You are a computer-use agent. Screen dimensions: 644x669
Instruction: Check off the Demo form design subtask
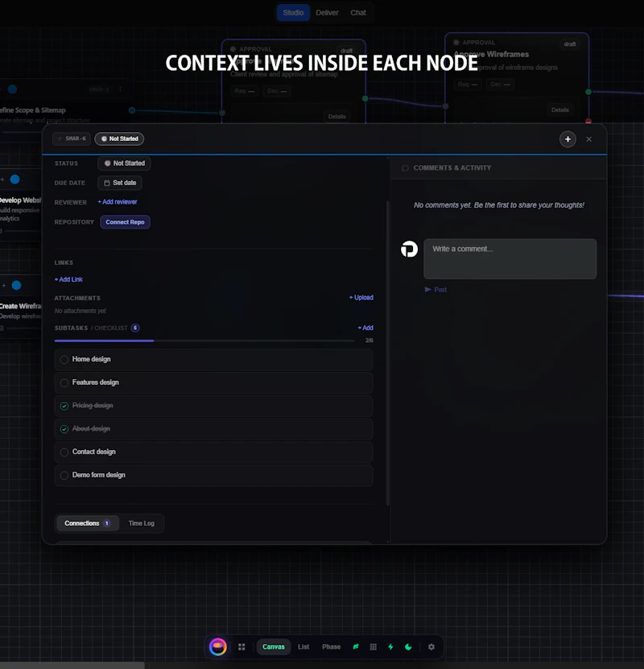(x=64, y=475)
